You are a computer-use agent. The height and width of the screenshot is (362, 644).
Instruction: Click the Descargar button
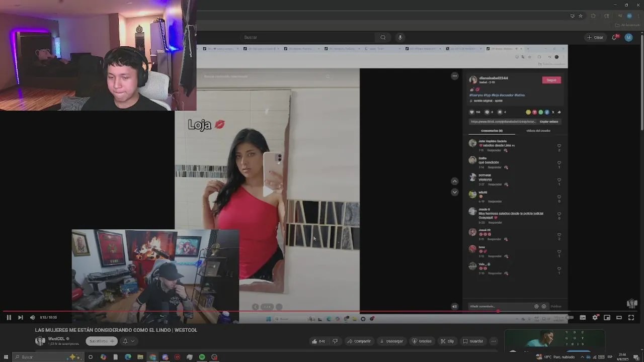[391, 341]
